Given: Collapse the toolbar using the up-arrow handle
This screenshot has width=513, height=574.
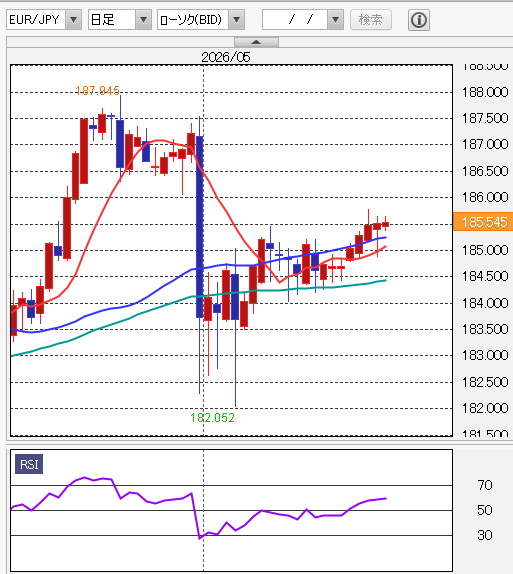Looking at the screenshot, I should [256, 42].
